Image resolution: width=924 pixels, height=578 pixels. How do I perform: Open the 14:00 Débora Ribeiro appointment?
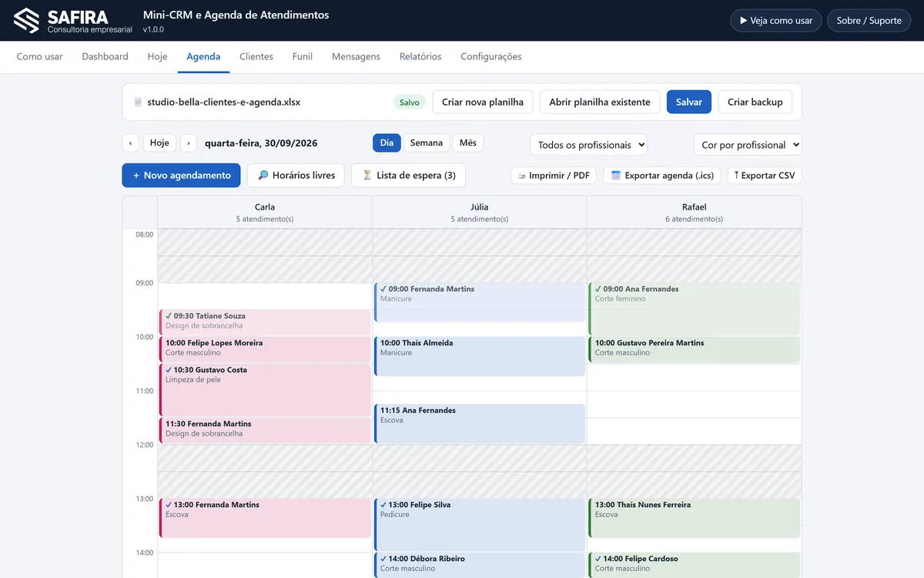[480, 565]
